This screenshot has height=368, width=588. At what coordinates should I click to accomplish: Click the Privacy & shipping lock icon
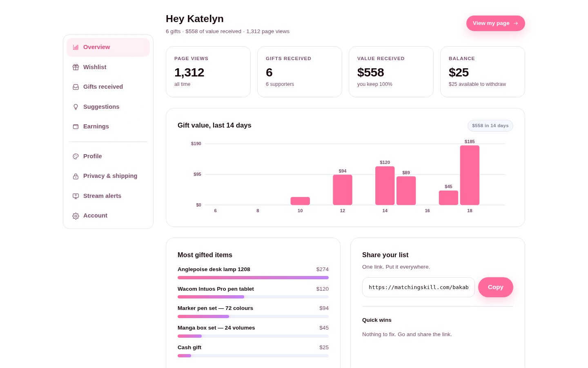[76, 176]
